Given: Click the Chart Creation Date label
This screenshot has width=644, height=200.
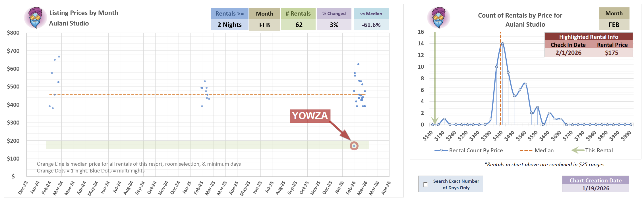Looking at the screenshot, I should click(x=595, y=180).
